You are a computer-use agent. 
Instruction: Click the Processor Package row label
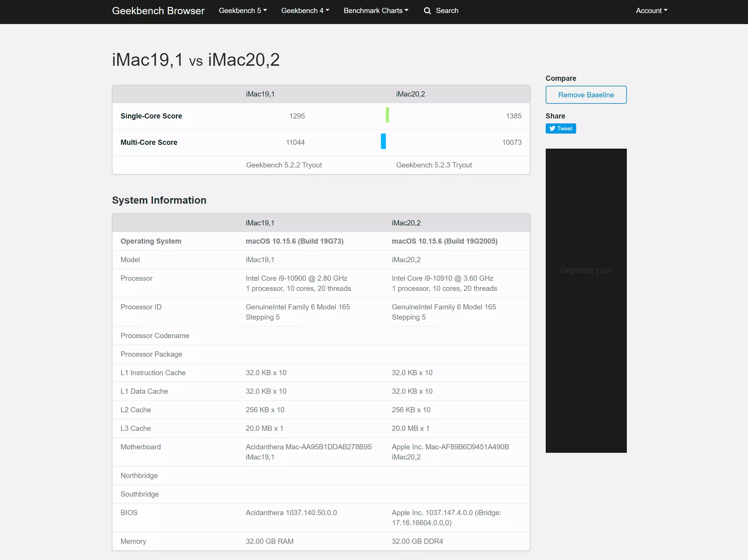coord(151,354)
